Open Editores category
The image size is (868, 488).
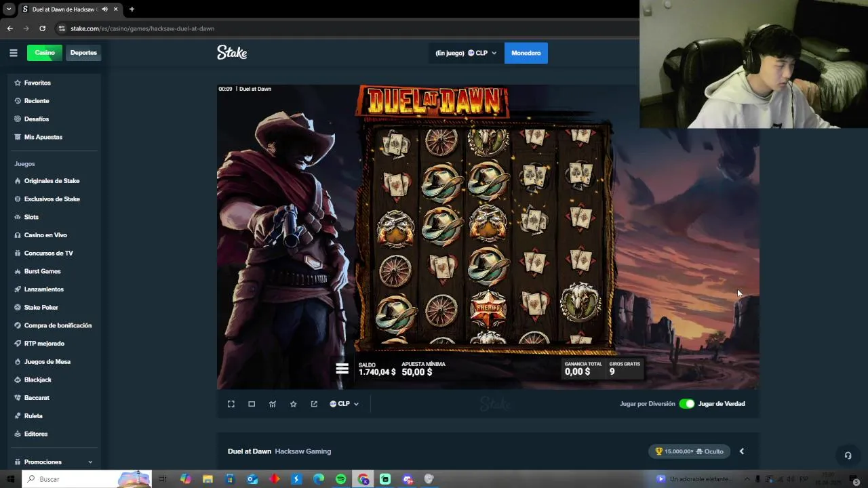coord(35,434)
